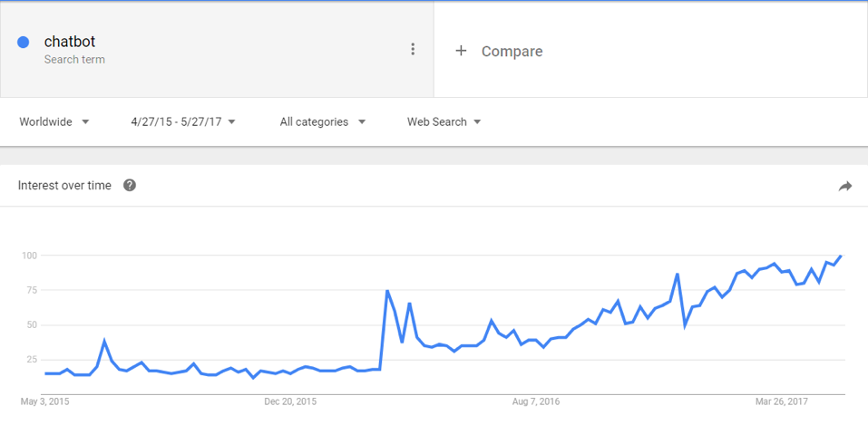Screen dimensions: 868x425
Task: Open the three-dot menu for chatbot
Action: tap(413, 49)
